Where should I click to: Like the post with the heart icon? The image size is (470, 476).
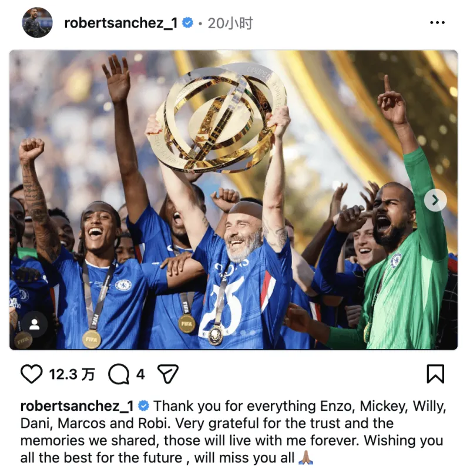[32, 374]
